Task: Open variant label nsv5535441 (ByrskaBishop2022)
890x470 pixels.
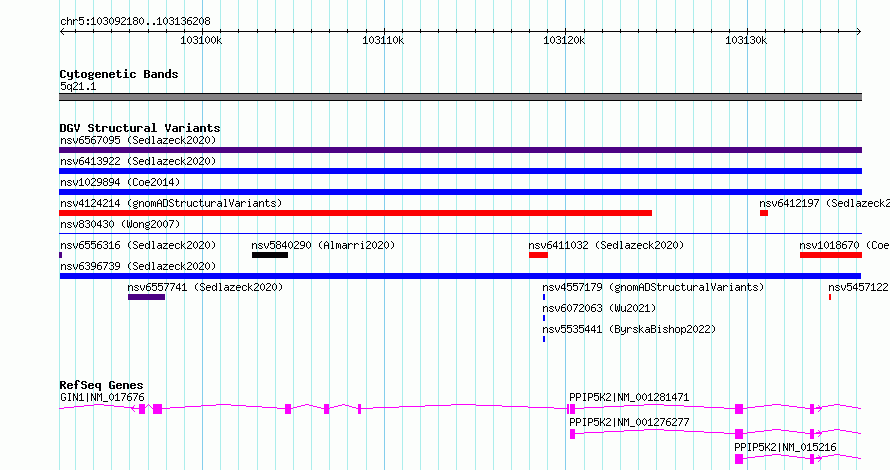Action: click(x=629, y=329)
